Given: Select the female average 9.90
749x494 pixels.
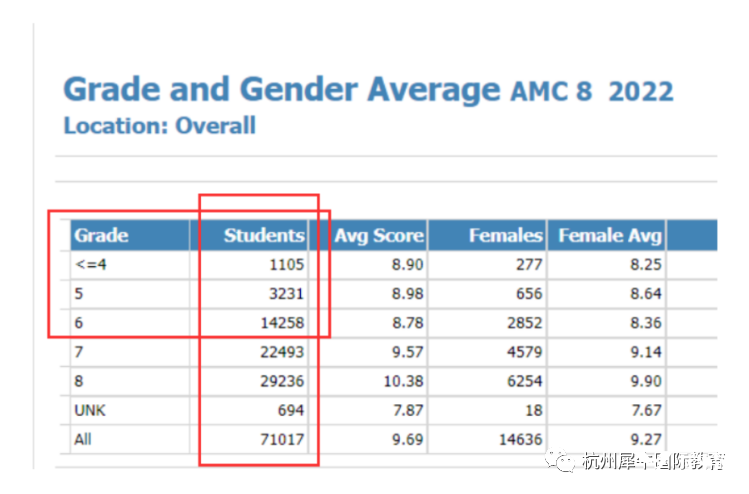Looking at the screenshot, I should click(646, 381).
